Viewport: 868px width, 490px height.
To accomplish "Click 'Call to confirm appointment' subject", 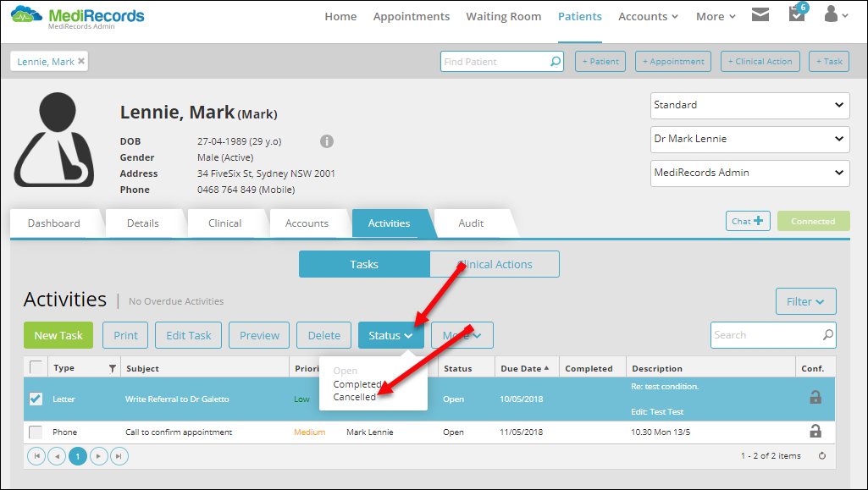I will coord(179,432).
